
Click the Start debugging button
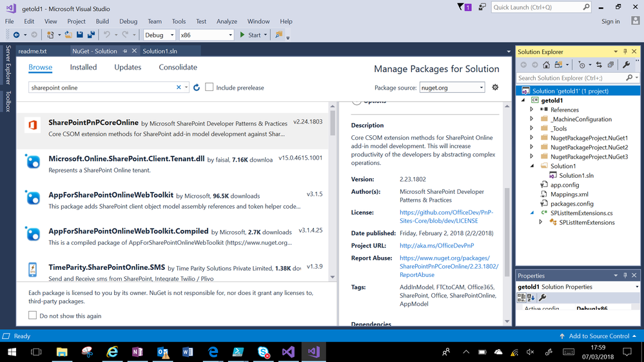tap(250, 35)
